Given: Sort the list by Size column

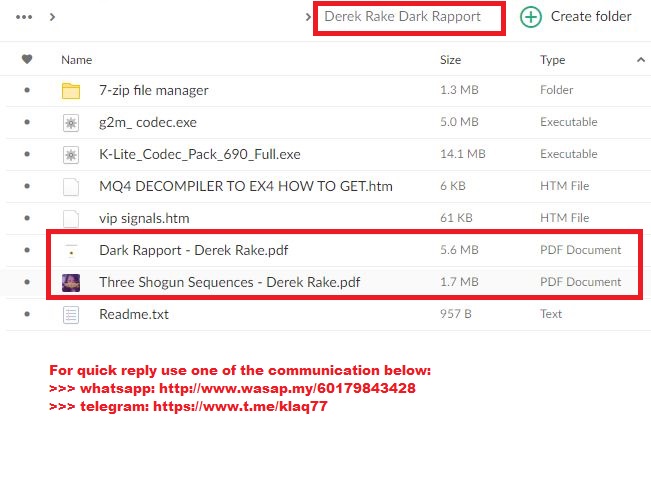Looking at the screenshot, I should (x=450, y=60).
